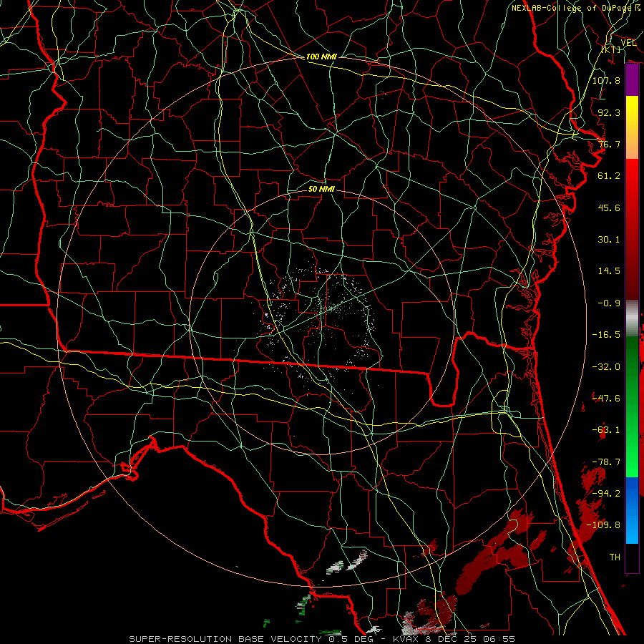Screen dimensions: 644x644
Task: Click the "NEXLAB-College of DuPage" header text
Action: pos(572,8)
